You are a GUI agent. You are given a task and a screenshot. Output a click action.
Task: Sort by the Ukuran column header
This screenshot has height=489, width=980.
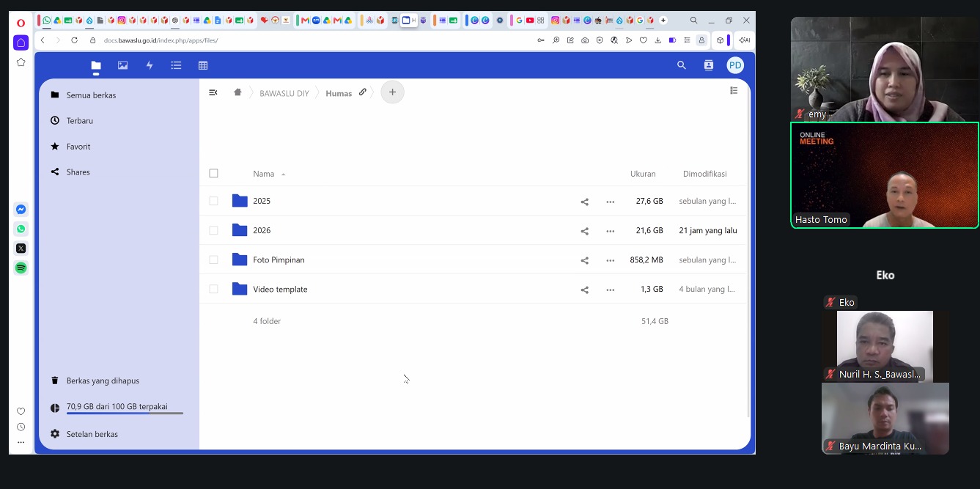point(643,174)
